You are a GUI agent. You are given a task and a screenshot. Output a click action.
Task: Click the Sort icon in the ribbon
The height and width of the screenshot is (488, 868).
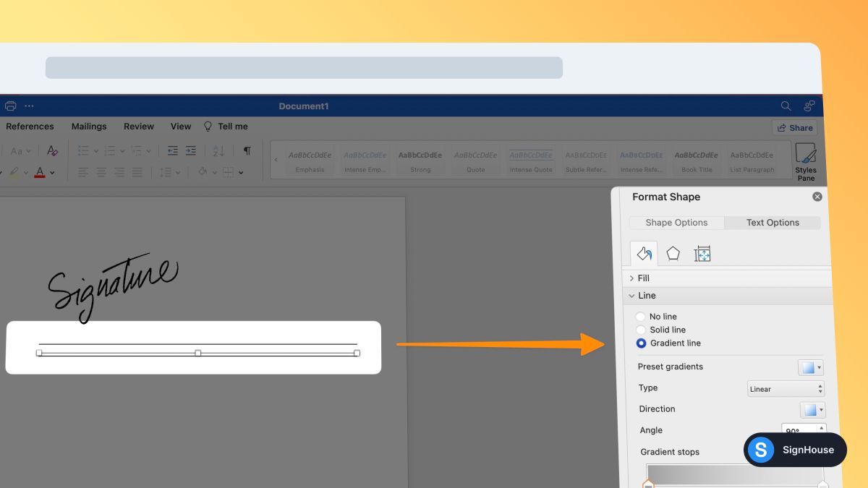tap(218, 150)
